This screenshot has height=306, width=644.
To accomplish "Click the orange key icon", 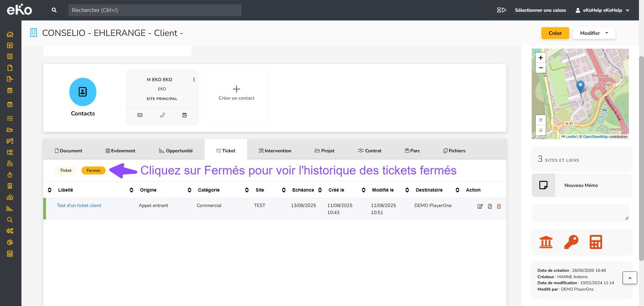I will pos(571,242).
